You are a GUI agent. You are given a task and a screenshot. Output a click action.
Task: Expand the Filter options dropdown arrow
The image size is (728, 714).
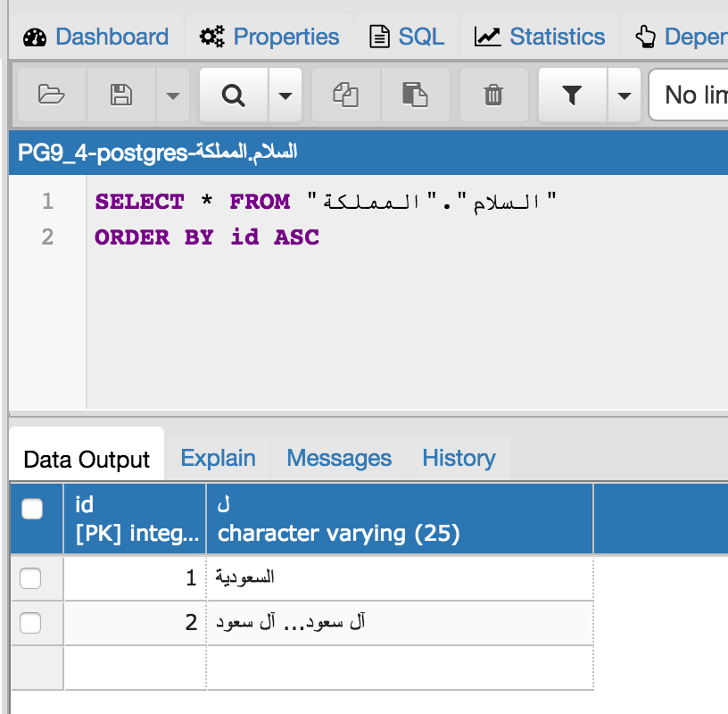coord(625,95)
